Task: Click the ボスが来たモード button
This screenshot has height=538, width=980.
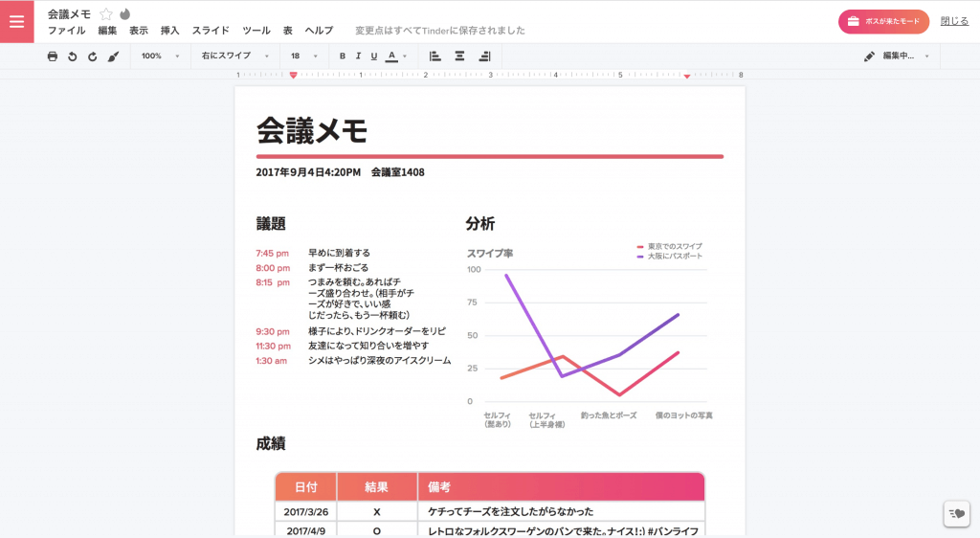Action: point(883,21)
